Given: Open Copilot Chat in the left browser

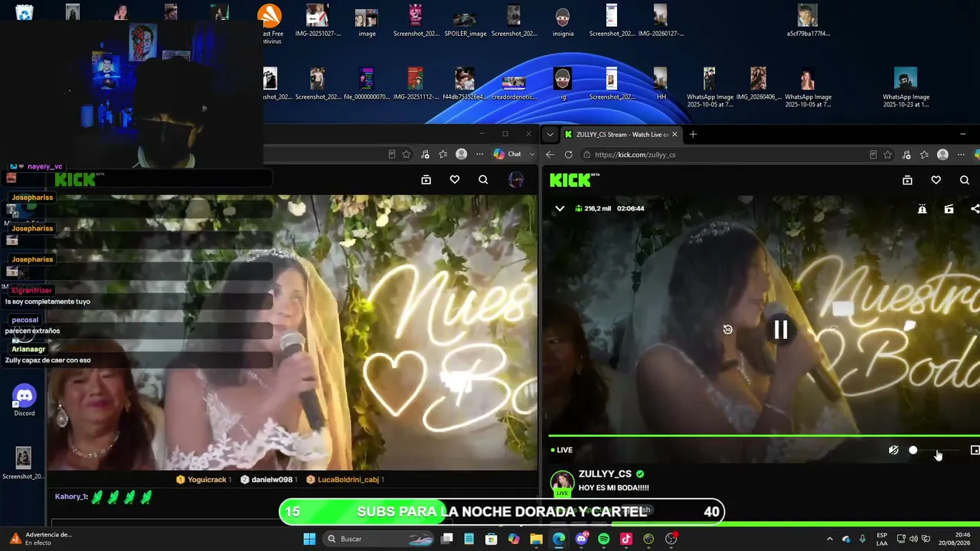Looking at the screenshot, I should (x=508, y=154).
